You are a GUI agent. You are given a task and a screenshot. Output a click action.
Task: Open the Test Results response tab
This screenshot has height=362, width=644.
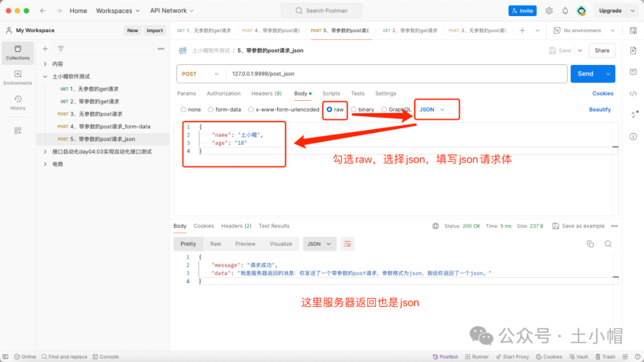(274, 226)
